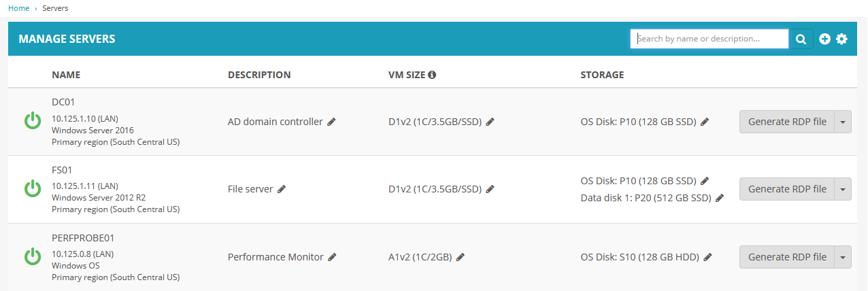Edit FS01 Data disk 1 pencil
868x291 pixels.
[720, 198]
